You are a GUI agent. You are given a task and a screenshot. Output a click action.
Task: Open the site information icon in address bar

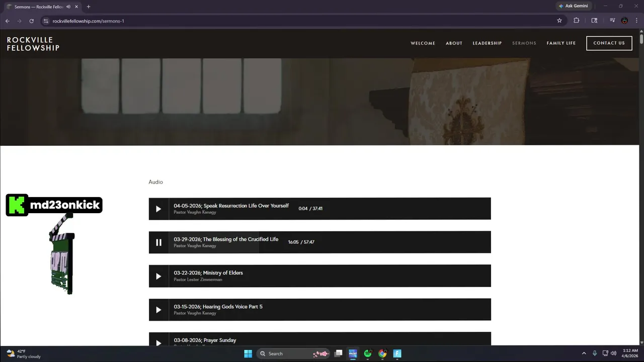(45, 21)
